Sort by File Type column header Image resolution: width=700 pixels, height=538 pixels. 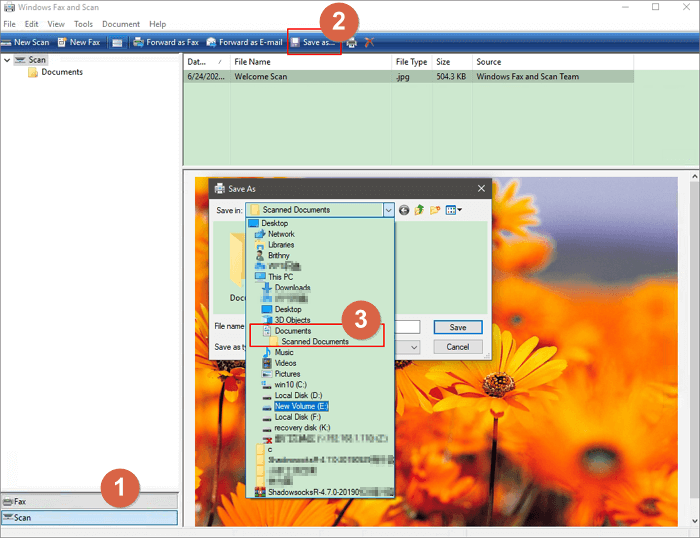(412, 62)
